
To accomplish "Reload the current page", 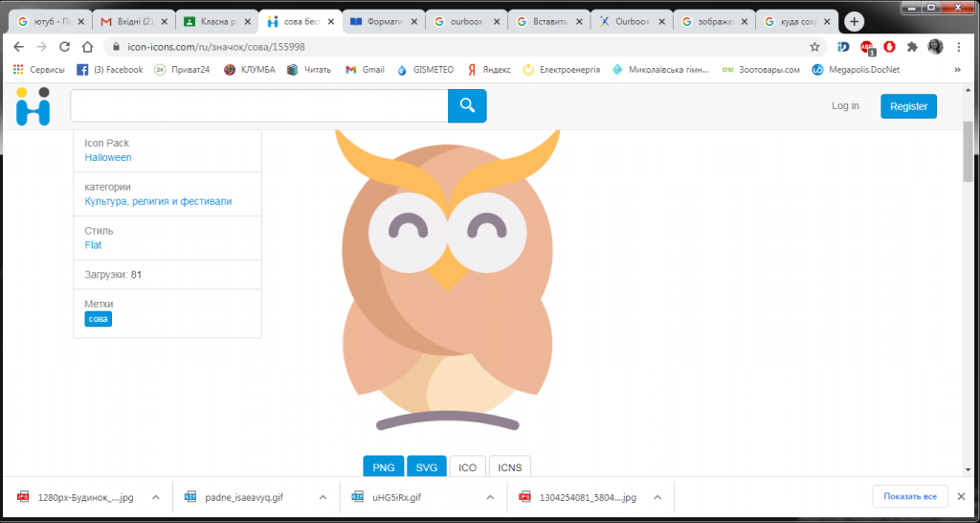I will point(64,47).
